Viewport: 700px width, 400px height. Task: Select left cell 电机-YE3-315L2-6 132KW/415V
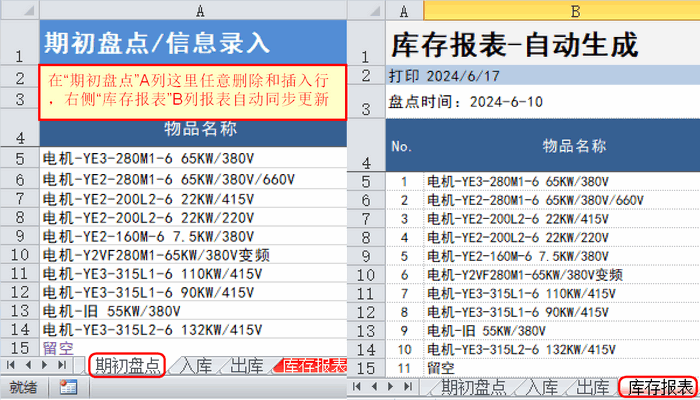coord(193,329)
